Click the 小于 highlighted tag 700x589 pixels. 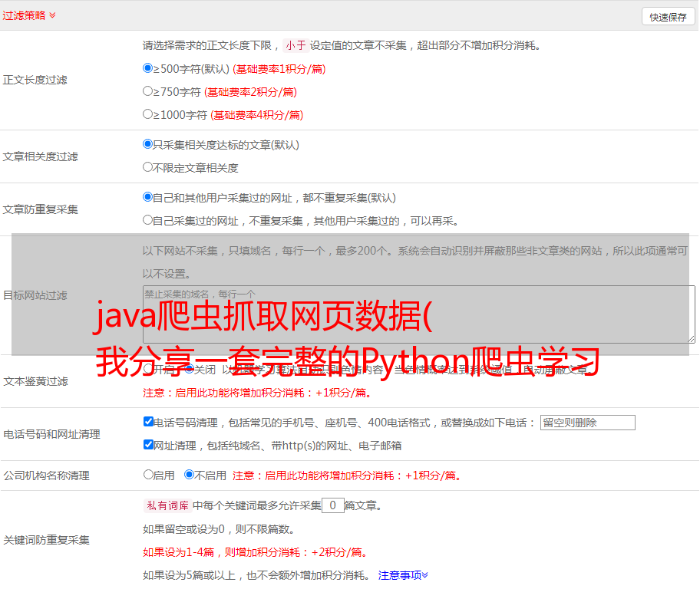[296, 45]
